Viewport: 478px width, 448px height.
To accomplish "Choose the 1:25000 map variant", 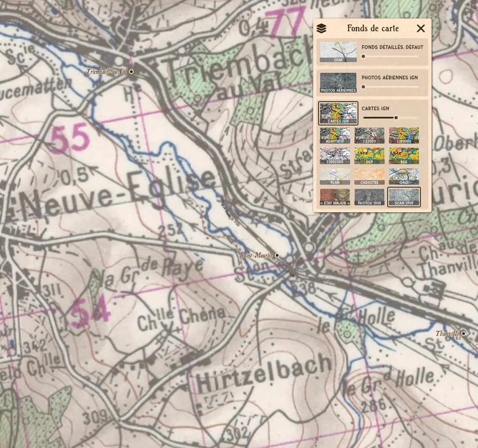I will point(369,135).
